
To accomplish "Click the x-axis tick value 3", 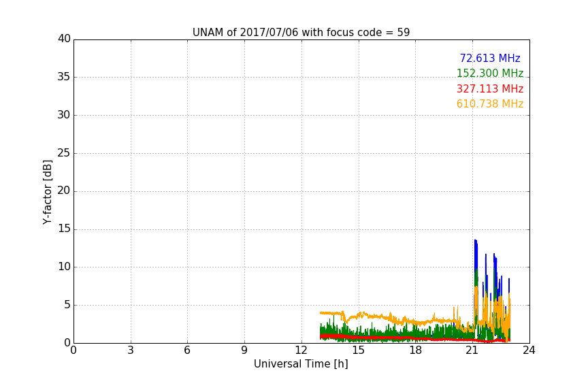I will click(x=131, y=350).
